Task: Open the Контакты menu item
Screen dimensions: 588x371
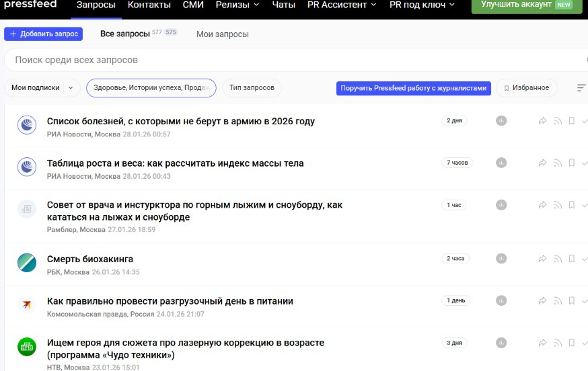Action: click(x=149, y=5)
